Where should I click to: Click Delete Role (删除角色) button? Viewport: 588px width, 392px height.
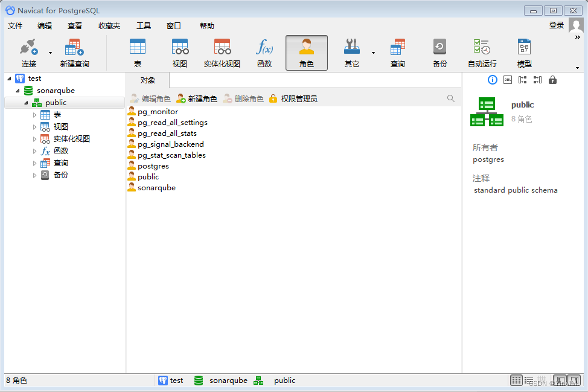point(243,98)
